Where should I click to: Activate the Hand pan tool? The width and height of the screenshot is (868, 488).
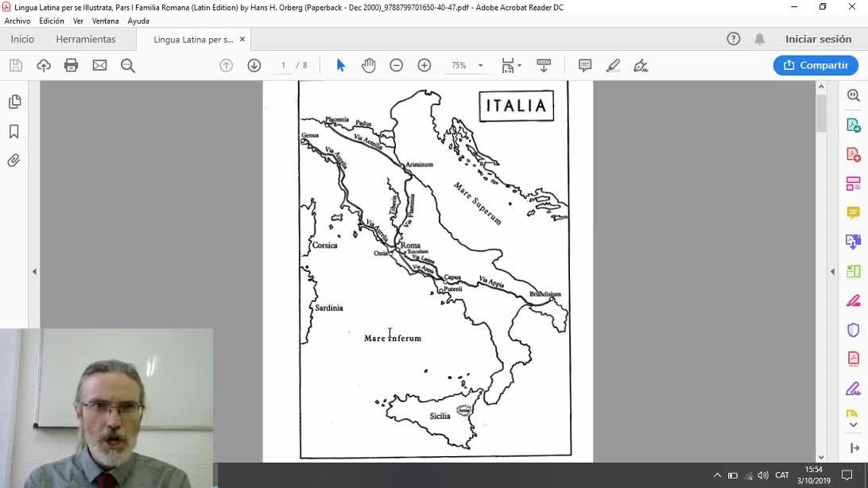pos(369,65)
